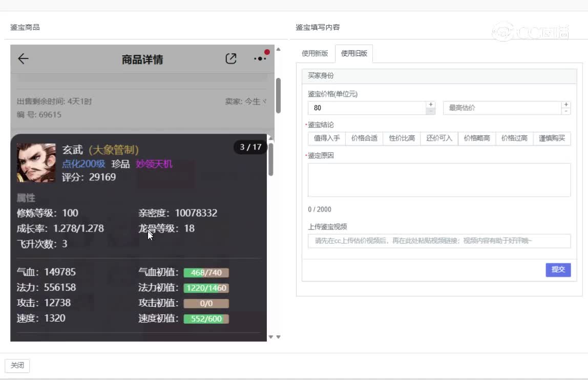Decrease 鉴宝价格 with the minus button
This screenshot has height=380, width=588.
pyautogui.click(x=431, y=111)
